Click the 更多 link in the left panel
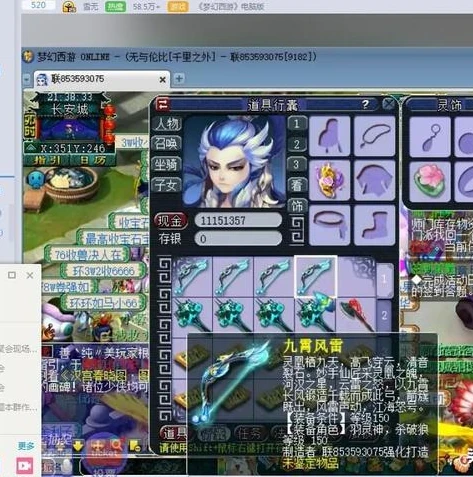 point(26,446)
